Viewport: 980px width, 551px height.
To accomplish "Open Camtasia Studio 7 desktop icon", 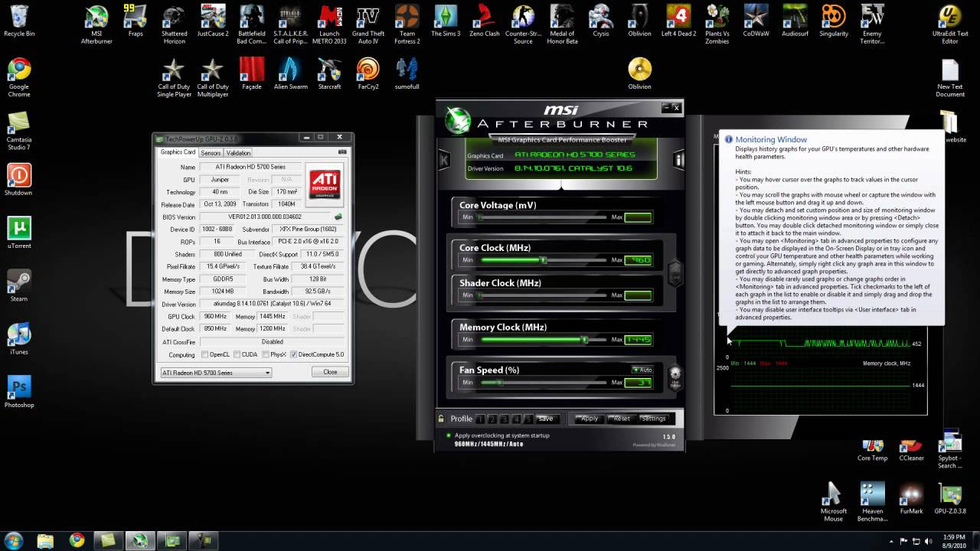I will (19, 132).
